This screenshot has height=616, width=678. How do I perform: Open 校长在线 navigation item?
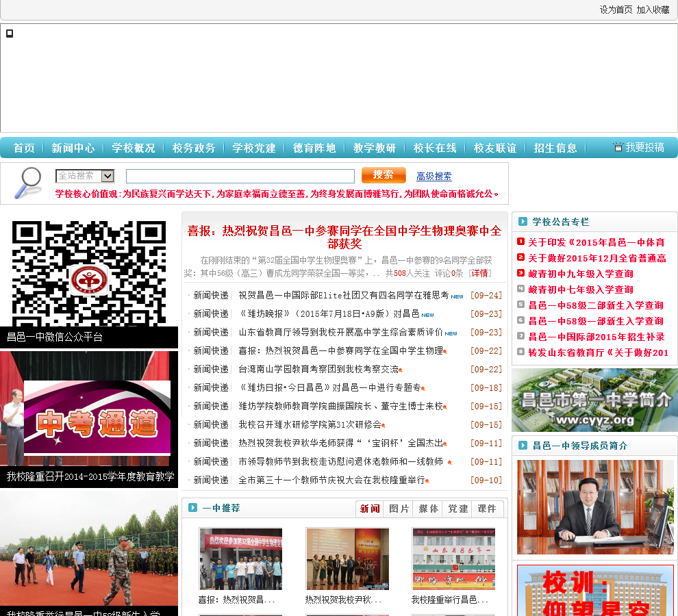pos(435,148)
